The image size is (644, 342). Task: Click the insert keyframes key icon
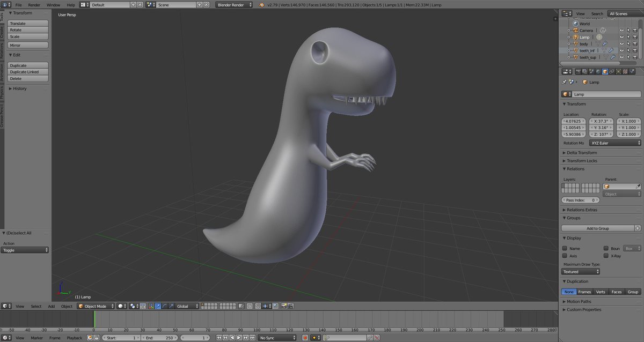click(370, 338)
